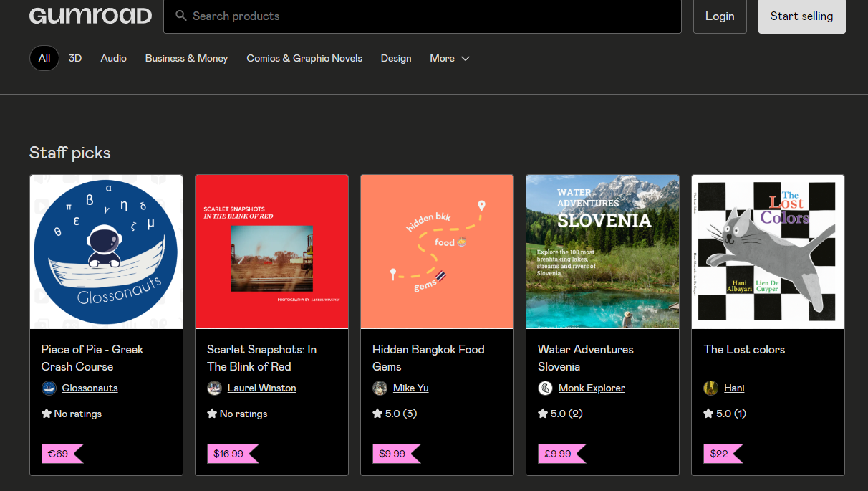Open the Monk Explorer seller link
The height and width of the screenshot is (491, 868).
(x=592, y=388)
